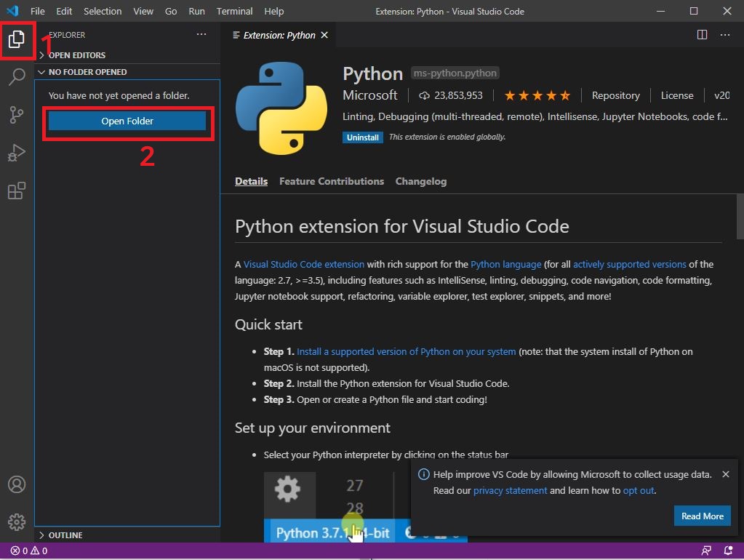The width and height of the screenshot is (744, 560).
Task: Open the Run and Debug view
Action: click(x=17, y=153)
